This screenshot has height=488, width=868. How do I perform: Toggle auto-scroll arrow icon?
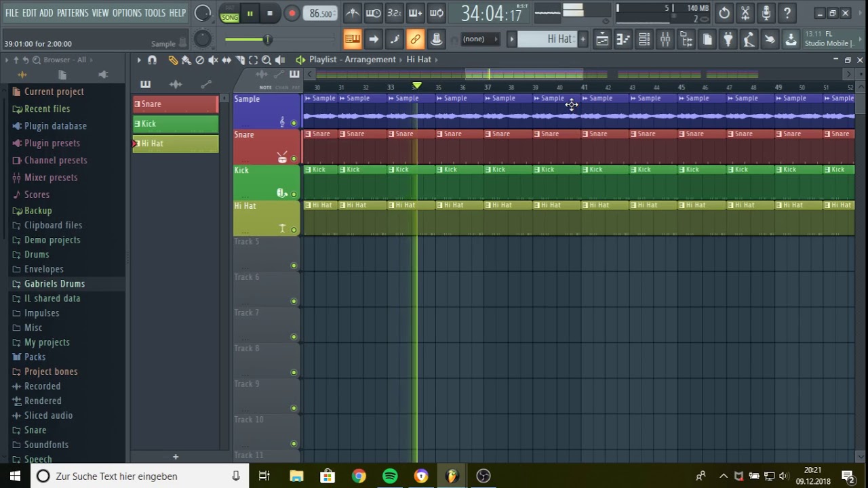coord(373,39)
